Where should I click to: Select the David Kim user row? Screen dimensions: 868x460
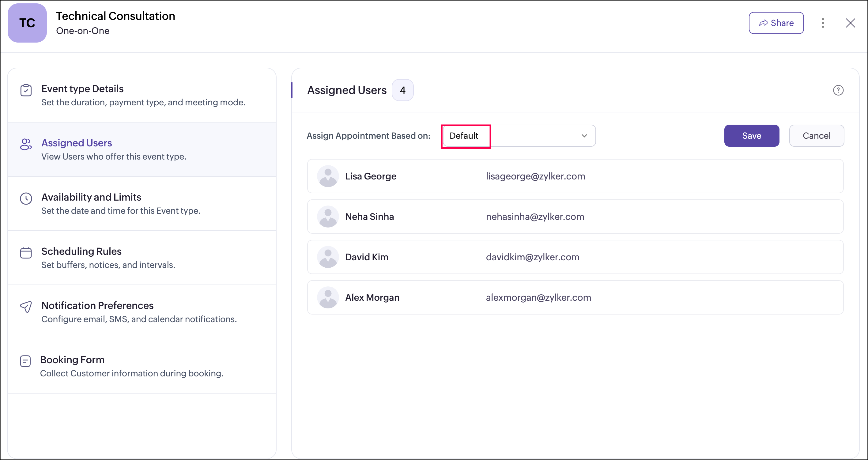[x=575, y=257]
